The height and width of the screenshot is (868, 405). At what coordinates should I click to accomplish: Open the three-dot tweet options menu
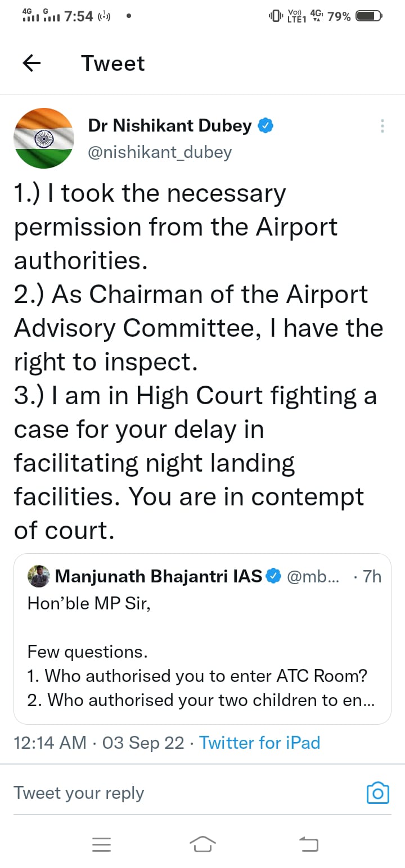point(382,126)
